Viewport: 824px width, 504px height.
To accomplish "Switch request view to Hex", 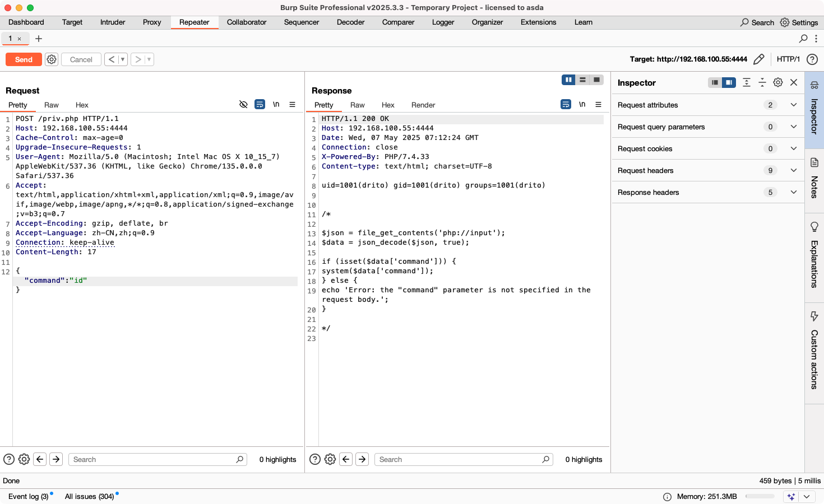I will 82,105.
